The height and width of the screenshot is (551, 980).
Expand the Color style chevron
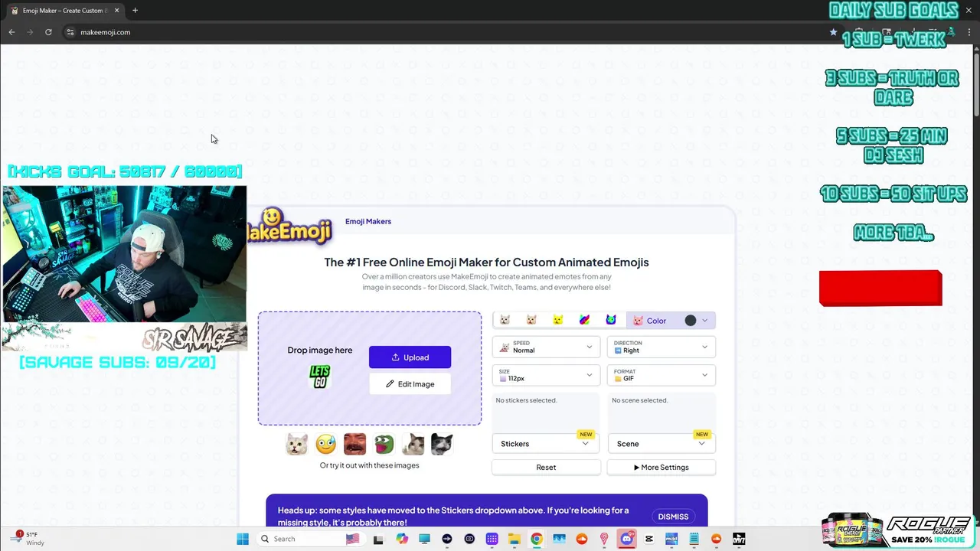(x=704, y=321)
